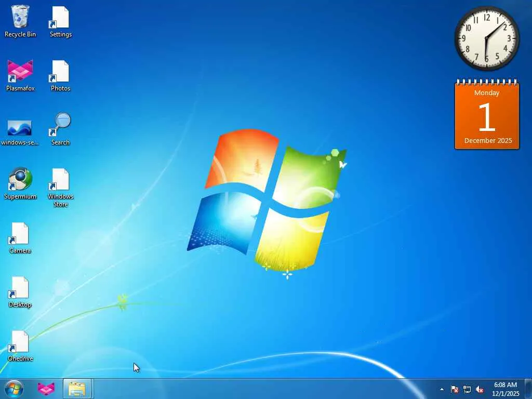Click the Show desktop button
The width and height of the screenshot is (532, 399).
528,389
